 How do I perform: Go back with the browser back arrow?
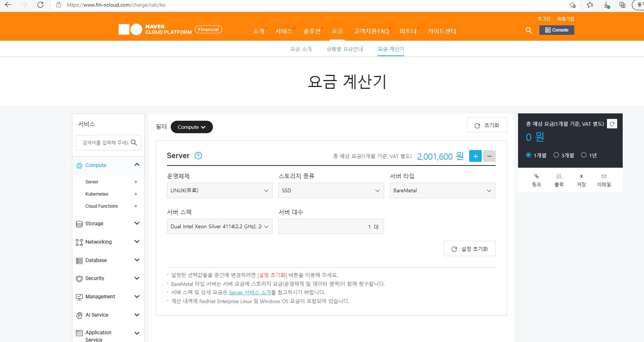tap(8, 5)
